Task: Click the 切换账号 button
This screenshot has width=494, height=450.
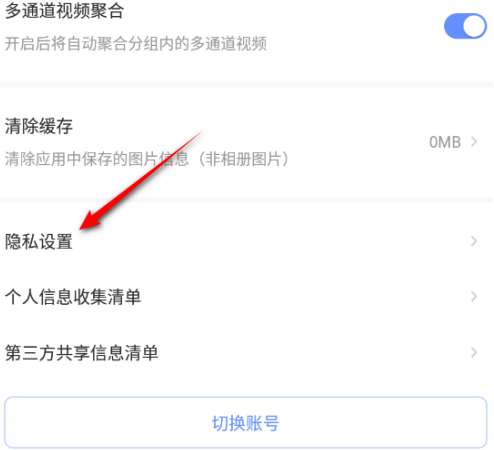Action: pyautogui.click(x=246, y=423)
